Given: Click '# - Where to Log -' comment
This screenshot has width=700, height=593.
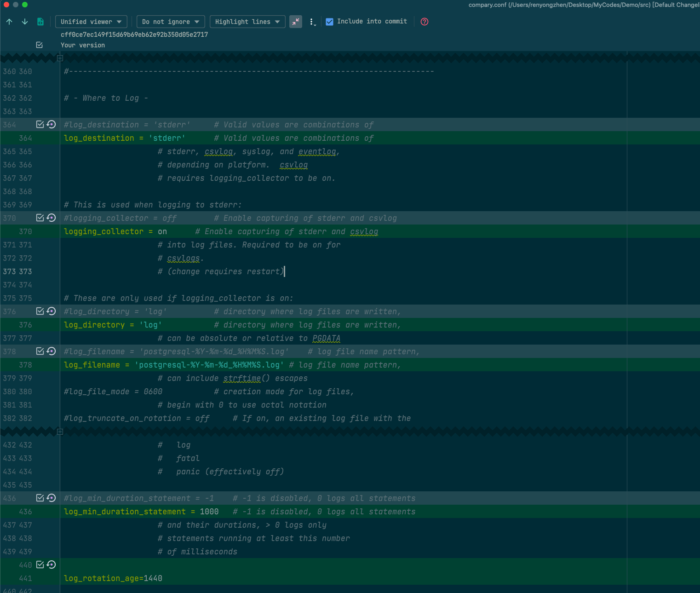Looking at the screenshot, I should pos(106,98).
